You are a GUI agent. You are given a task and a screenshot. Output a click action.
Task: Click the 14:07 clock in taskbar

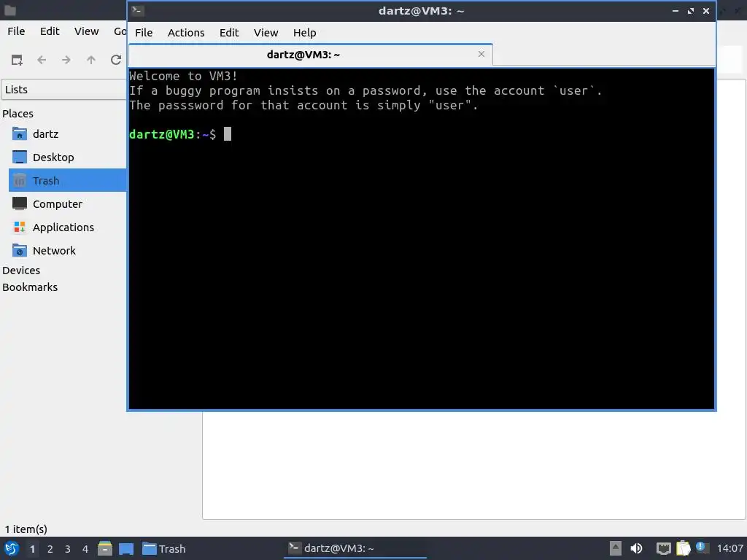pos(729,548)
